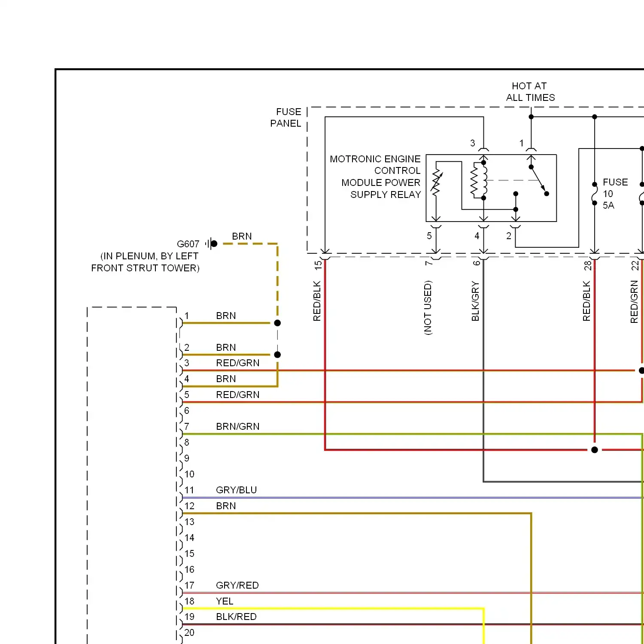Click fuse panel output pin number 28

(x=588, y=266)
